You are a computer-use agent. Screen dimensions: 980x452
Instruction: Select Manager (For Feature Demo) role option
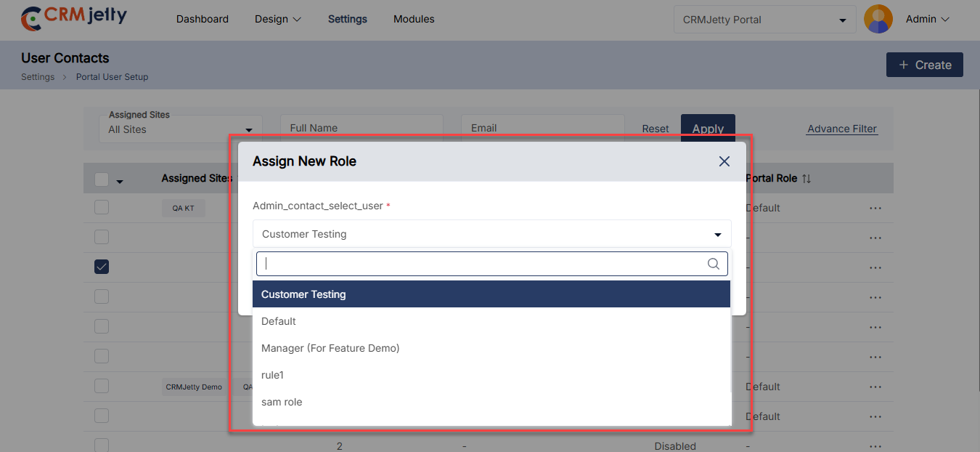coord(330,348)
